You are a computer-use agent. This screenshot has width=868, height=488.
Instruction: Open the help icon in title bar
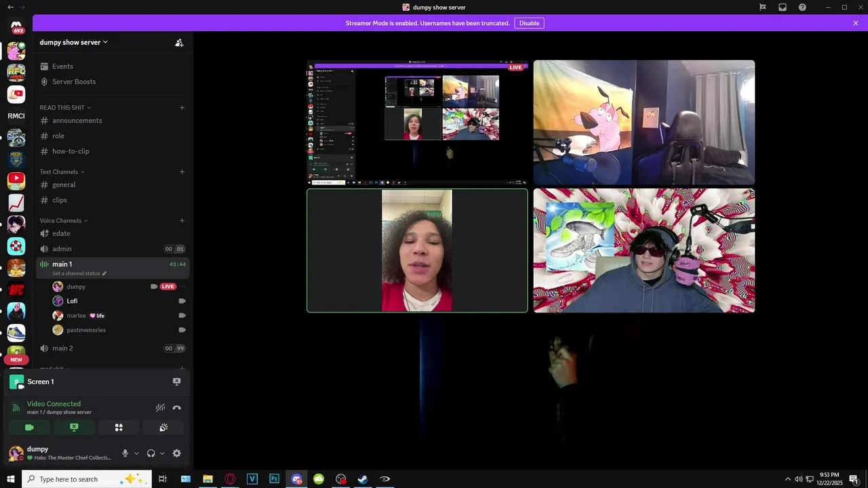[x=802, y=7]
